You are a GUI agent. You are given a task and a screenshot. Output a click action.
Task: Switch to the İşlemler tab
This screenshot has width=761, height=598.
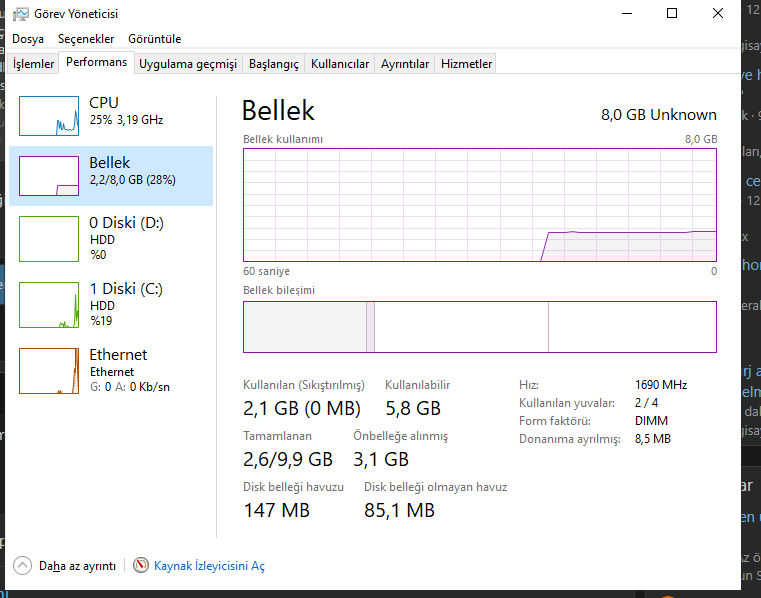click(33, 64)
